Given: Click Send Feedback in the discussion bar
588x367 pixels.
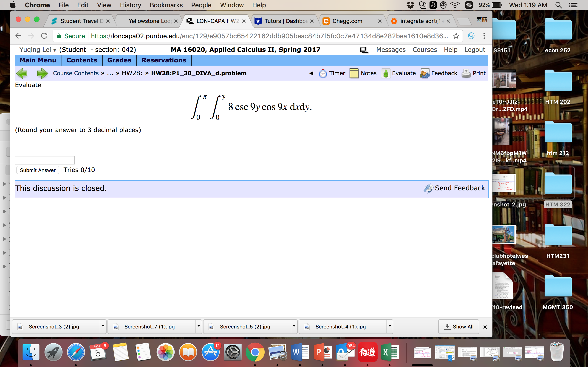Looking at the screenshot, I should (x=454, y=188).
